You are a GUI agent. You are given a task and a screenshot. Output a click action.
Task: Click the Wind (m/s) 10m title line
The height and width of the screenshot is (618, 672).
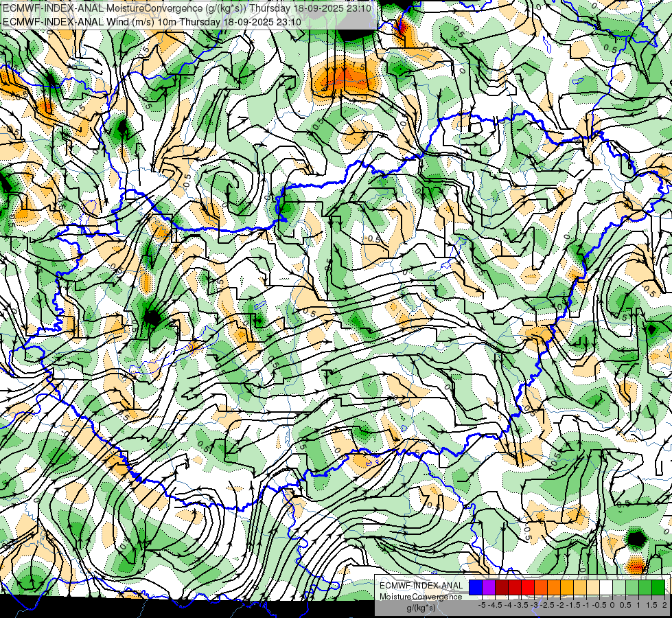coord(152,22)
